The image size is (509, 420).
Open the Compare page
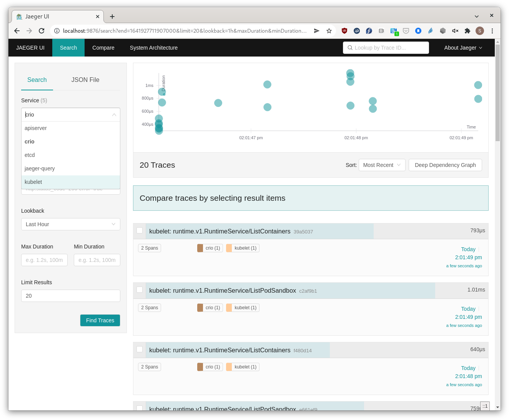[x=103, y=48]
